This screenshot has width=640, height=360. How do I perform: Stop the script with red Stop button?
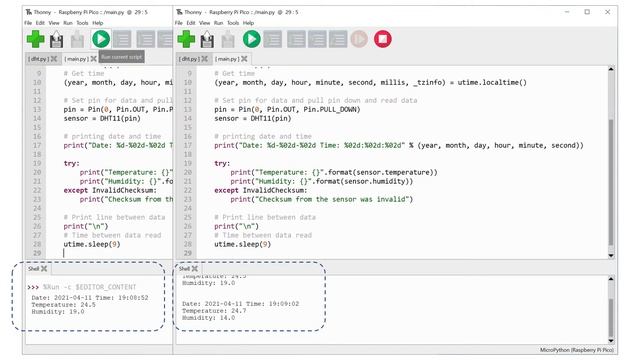383,39
